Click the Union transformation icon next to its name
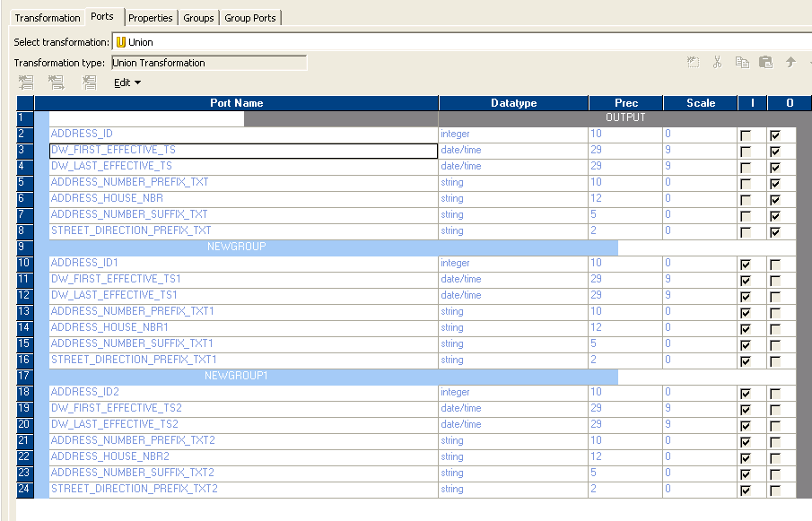The height and width of the screenshot is (521, 812). pos(122,40)
